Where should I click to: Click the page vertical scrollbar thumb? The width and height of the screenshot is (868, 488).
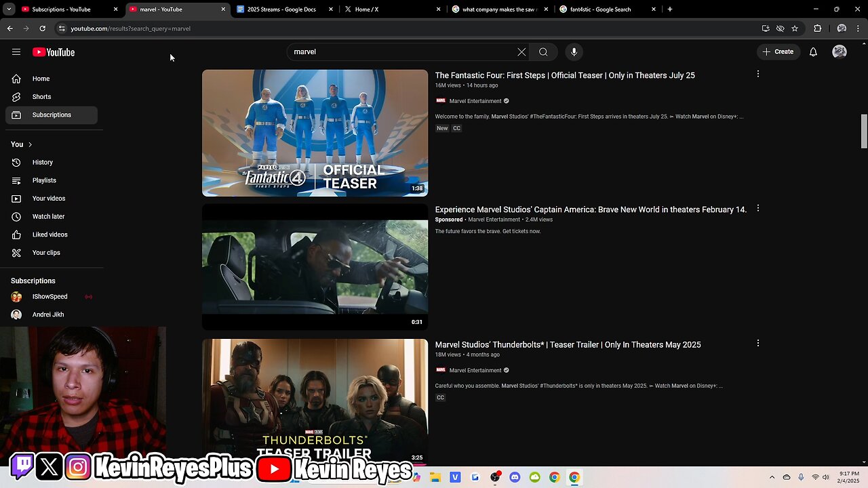[864, 131]
